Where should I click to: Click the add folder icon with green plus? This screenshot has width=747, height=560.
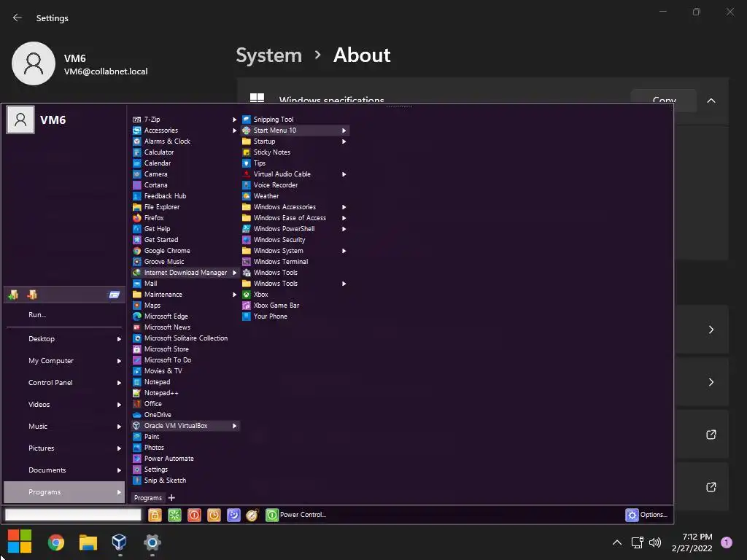pyautogui.click(x=13, y=295)
